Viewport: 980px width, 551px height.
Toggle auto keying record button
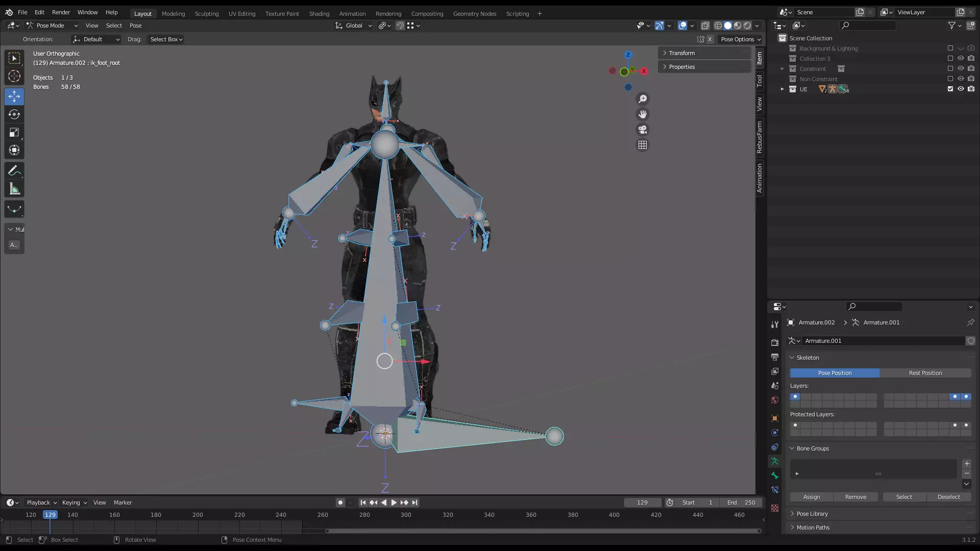[340, 503]
